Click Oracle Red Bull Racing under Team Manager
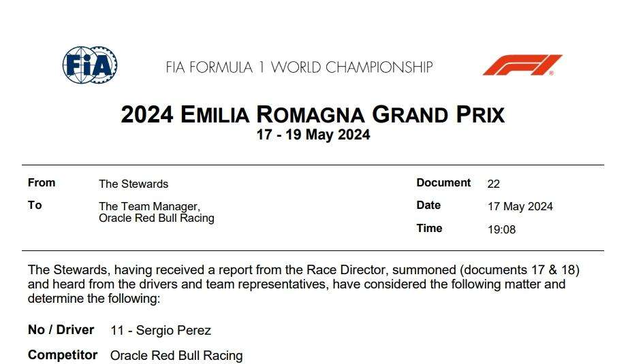 157,218
